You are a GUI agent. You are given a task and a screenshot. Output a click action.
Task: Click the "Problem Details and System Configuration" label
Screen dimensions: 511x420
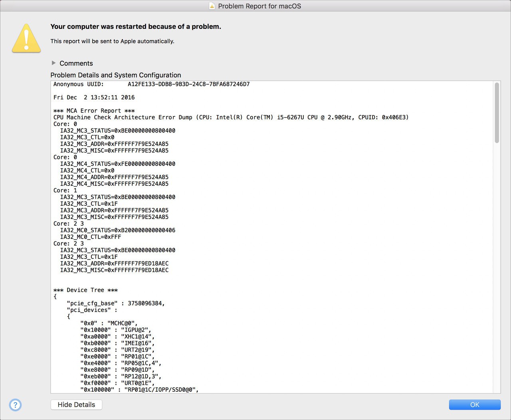coord(116,75)
